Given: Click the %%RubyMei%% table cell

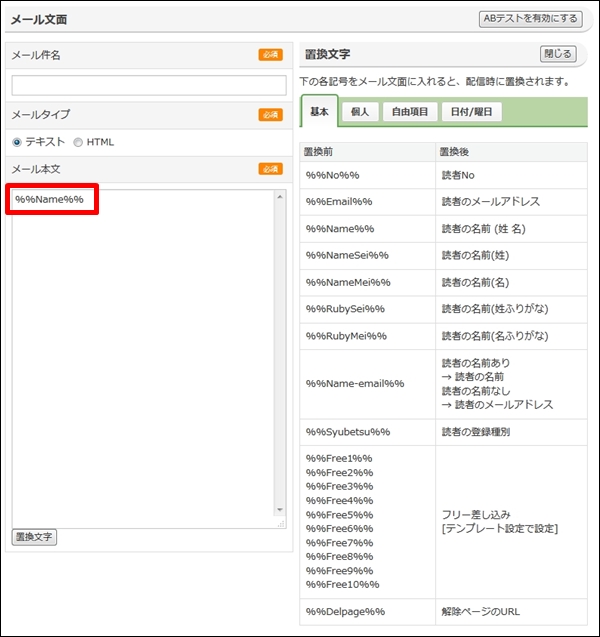Looking at the screenshot, I should tap(368, 336).
